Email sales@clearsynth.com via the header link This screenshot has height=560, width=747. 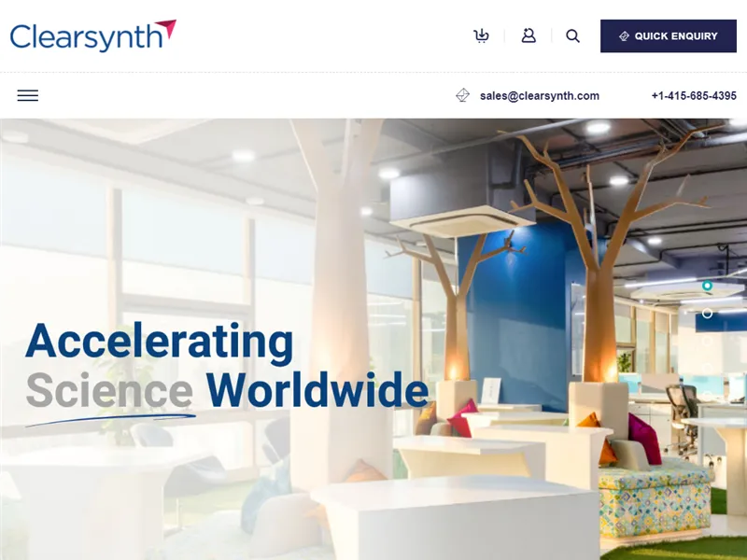coord(539,95)
